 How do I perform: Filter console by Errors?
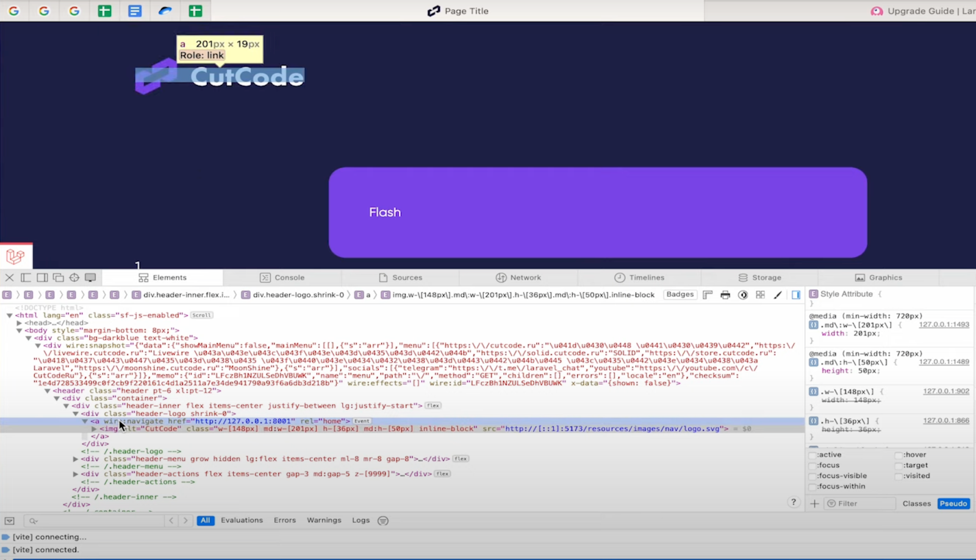tap(285, 520)
